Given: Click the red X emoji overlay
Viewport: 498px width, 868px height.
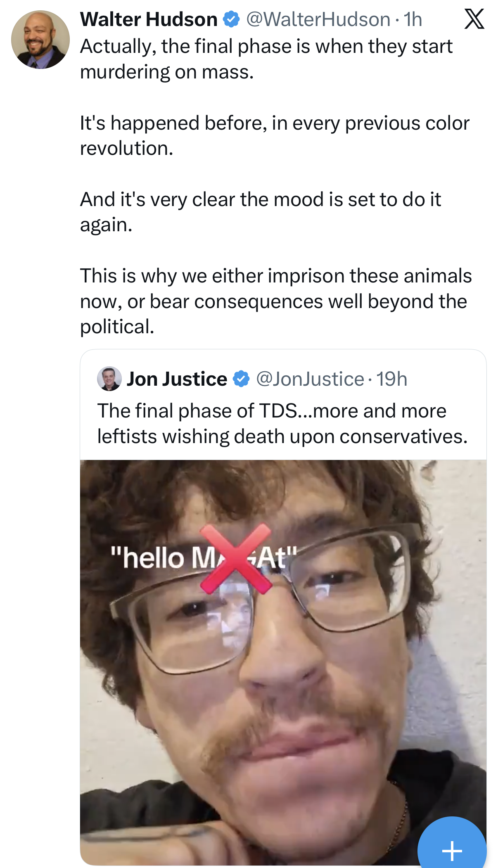Looking at the screenshot, I should (236, 558).
